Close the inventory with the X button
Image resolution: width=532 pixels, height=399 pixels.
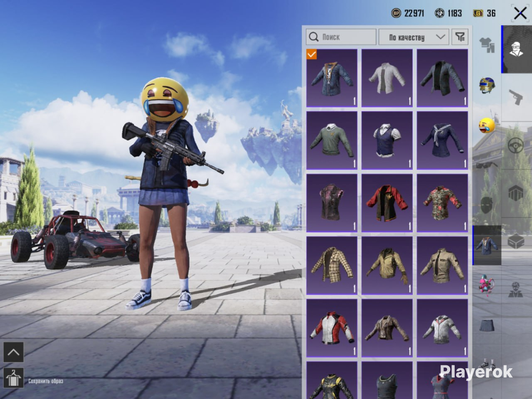pos(520,13)
